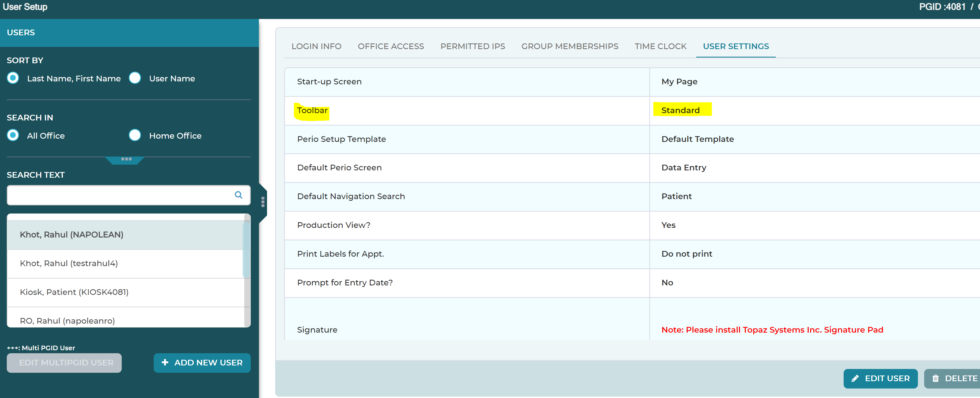Image resolution: width=980 pixels, height=398 pixels.
Task: Select User Name sort radio button
Action: 135,78
